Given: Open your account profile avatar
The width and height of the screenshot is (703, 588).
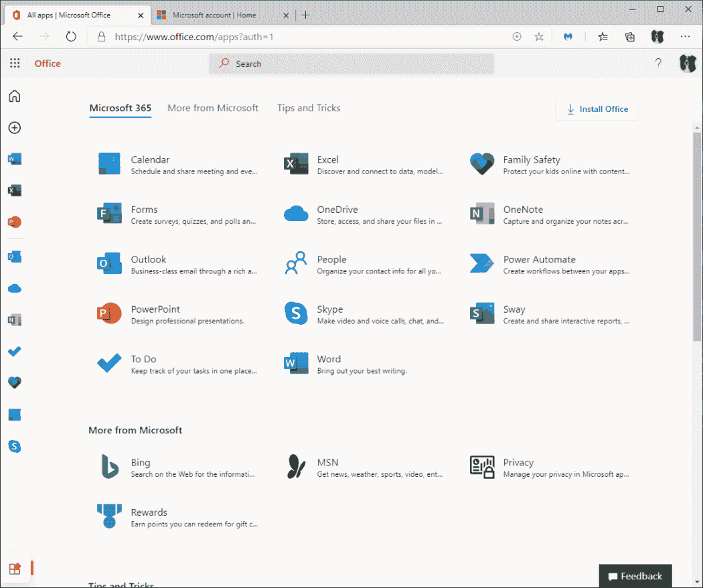Looking at the screenshot, I should pyautogui.click(x=688, y=63).
